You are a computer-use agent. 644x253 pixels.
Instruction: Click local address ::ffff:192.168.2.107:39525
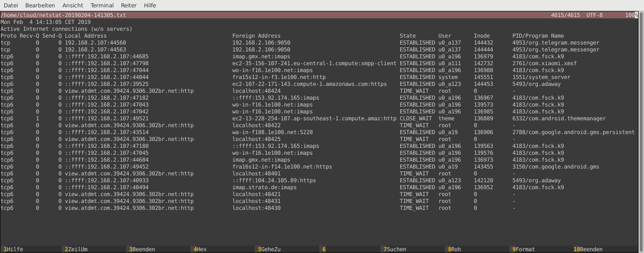(x=107, y=84)
